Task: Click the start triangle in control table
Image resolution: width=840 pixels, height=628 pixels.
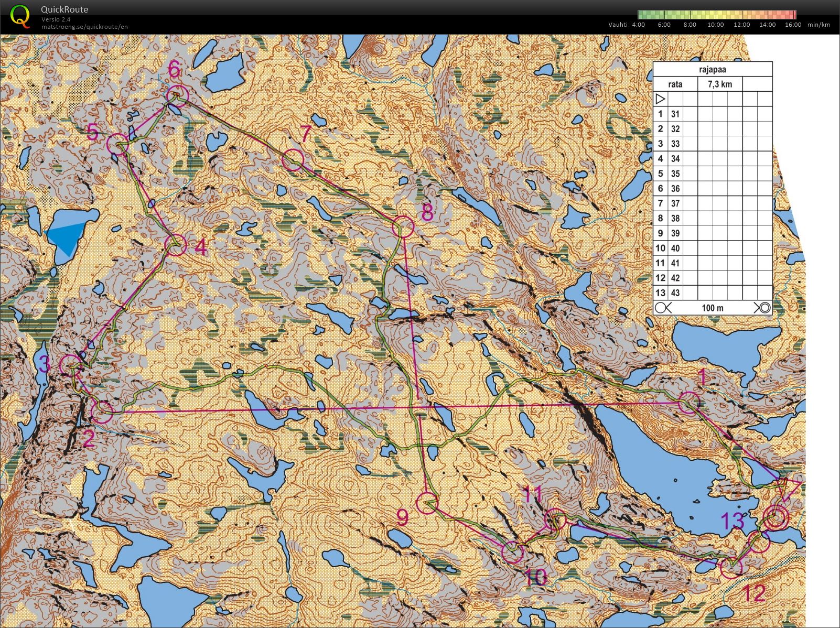Action: coord(660,99)
